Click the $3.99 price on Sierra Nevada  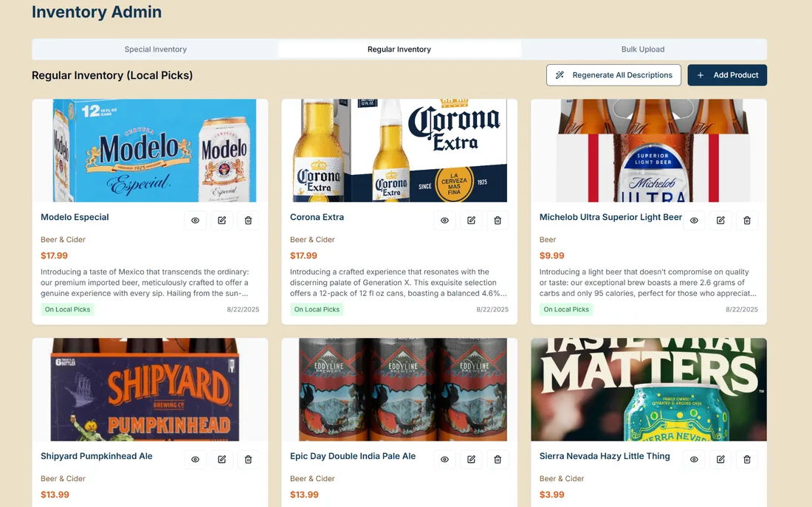pyautogui.click(x=552, y=494)
